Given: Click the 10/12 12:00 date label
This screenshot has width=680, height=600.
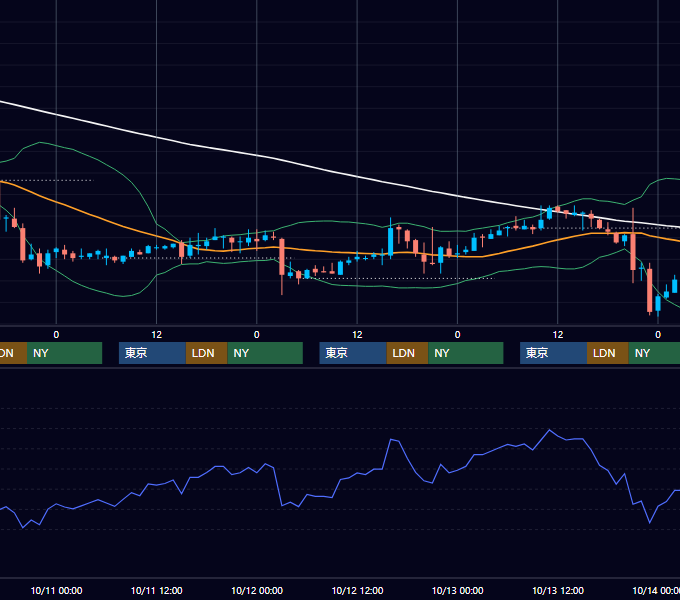Looking at the screenshot, I should point(357,590).
